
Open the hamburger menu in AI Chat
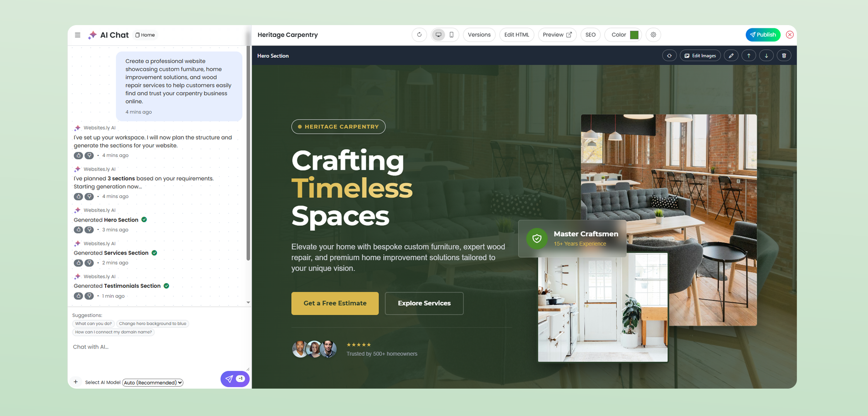click(77, 35)
